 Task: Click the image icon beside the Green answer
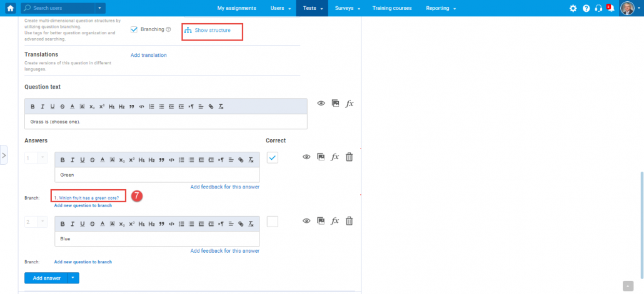[321, 157]
